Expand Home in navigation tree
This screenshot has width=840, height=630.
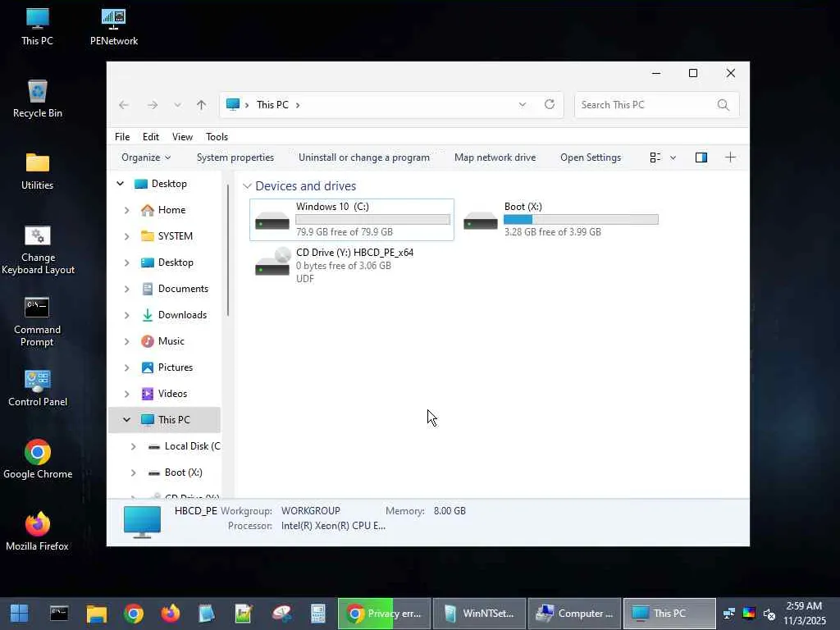click(127, 210)
